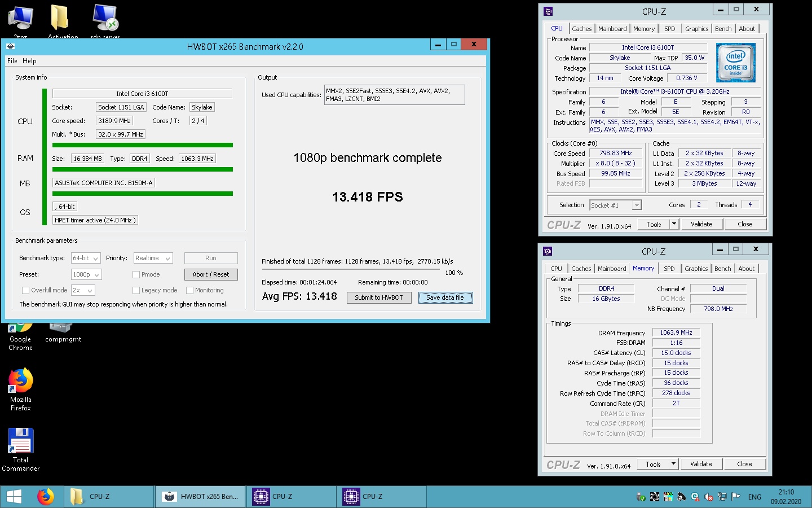Click Close in bottom CPU-Z window
This screenshot has height=508, width=812.
coord(744,464)
